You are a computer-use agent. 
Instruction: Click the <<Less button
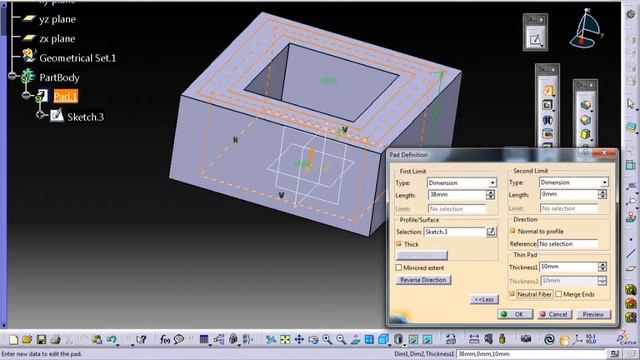coord(484,299)
